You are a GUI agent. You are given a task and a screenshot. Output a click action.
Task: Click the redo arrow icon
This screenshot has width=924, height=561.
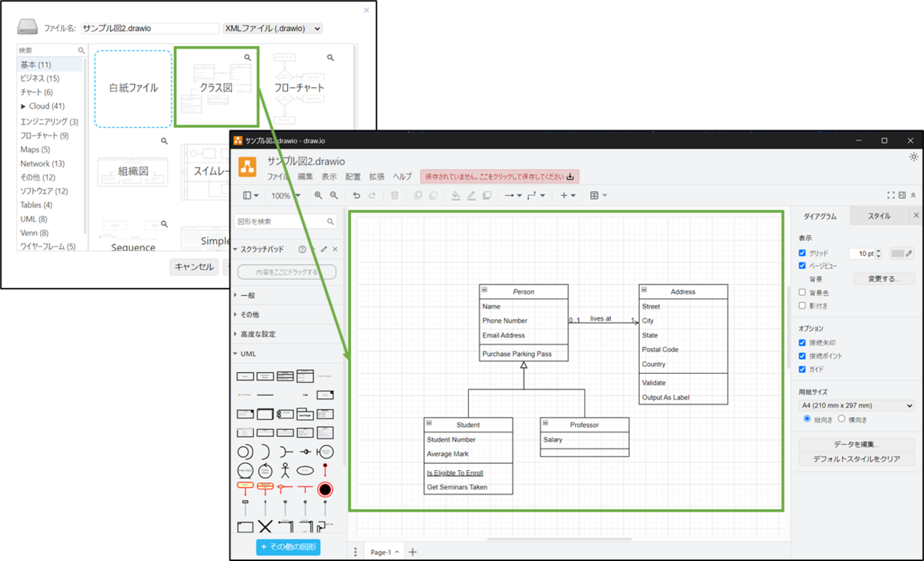(x=372, y=196)
